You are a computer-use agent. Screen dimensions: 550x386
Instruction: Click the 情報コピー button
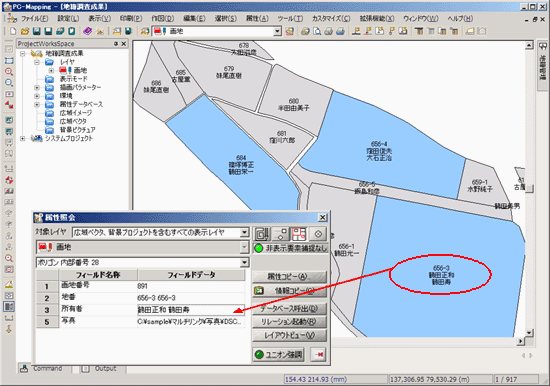point(289,291)
